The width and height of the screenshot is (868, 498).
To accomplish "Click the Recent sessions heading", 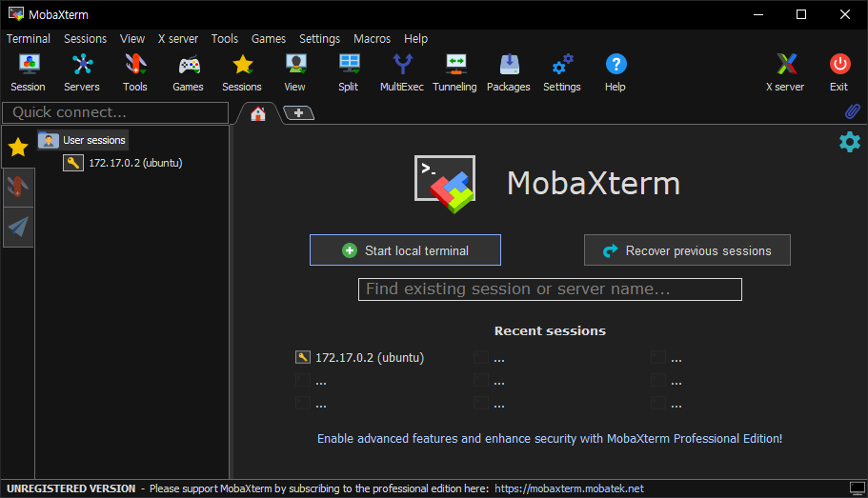I will (x=550, y=331).
